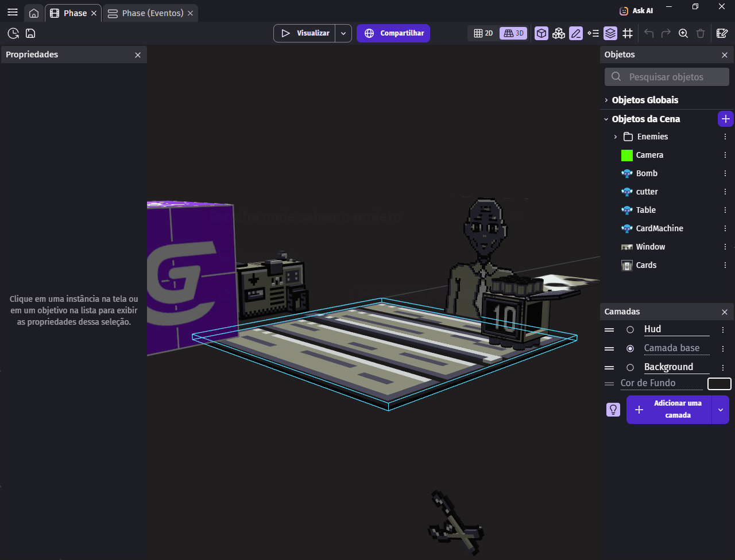Click the magnifier zoom icon in the toolbar
The width and height of the screenshot is (735, 560).
tap(683, 33)
